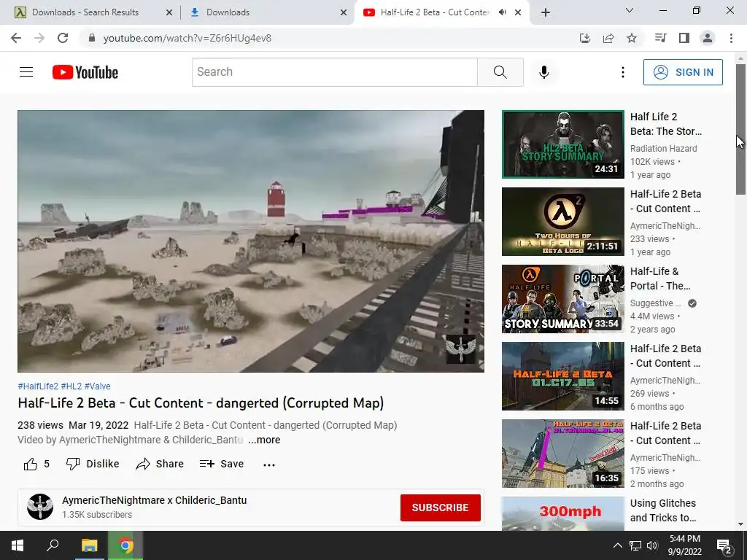Bookmark this tab with star icon
Image resolution: width=747 pixels, height=560 pixels.
point(632,38)
